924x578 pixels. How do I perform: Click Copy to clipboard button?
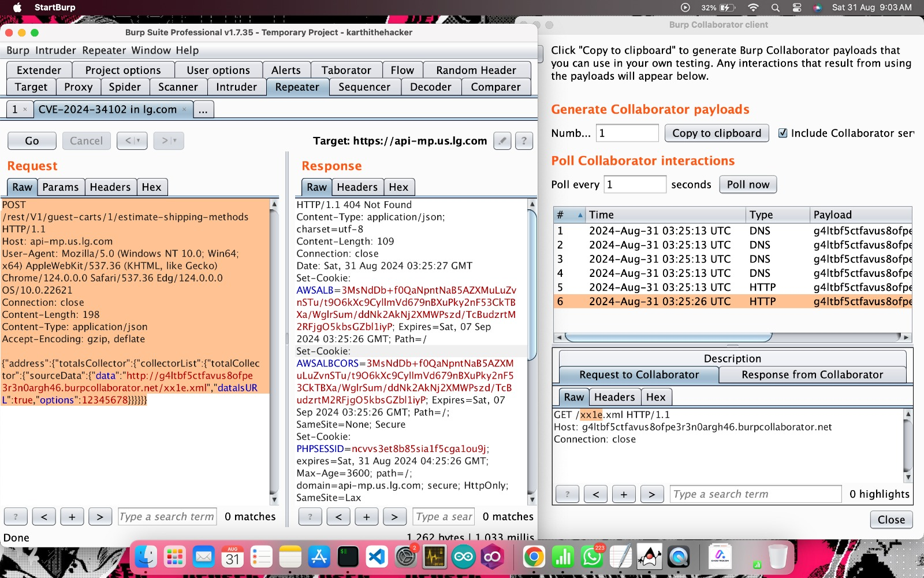(x=717, y=133)
